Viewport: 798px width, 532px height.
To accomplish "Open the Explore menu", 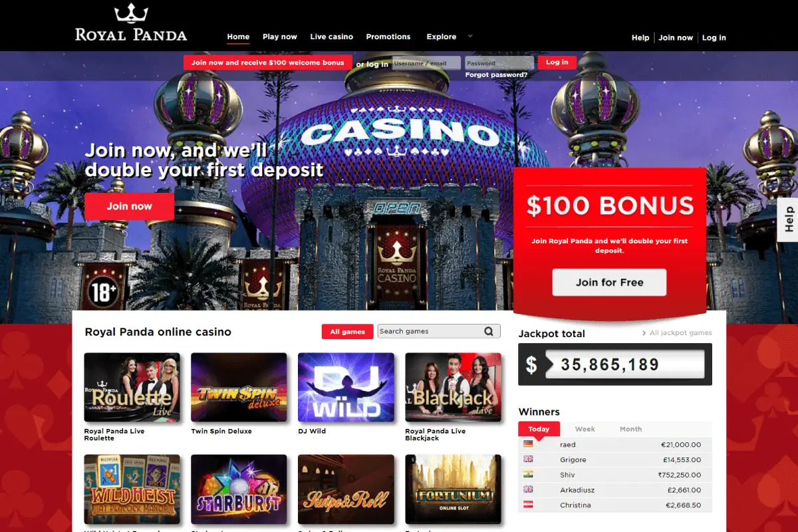I will [442, 37].
